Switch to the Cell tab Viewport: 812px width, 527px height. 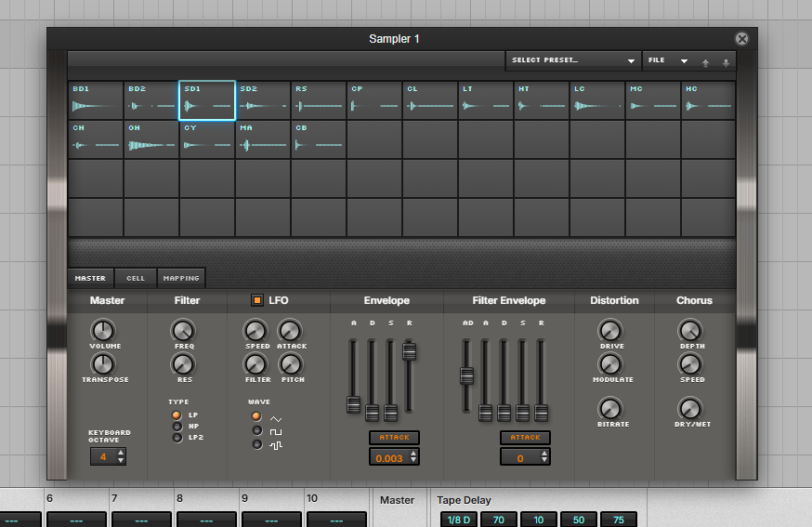[x=136, y=278]
